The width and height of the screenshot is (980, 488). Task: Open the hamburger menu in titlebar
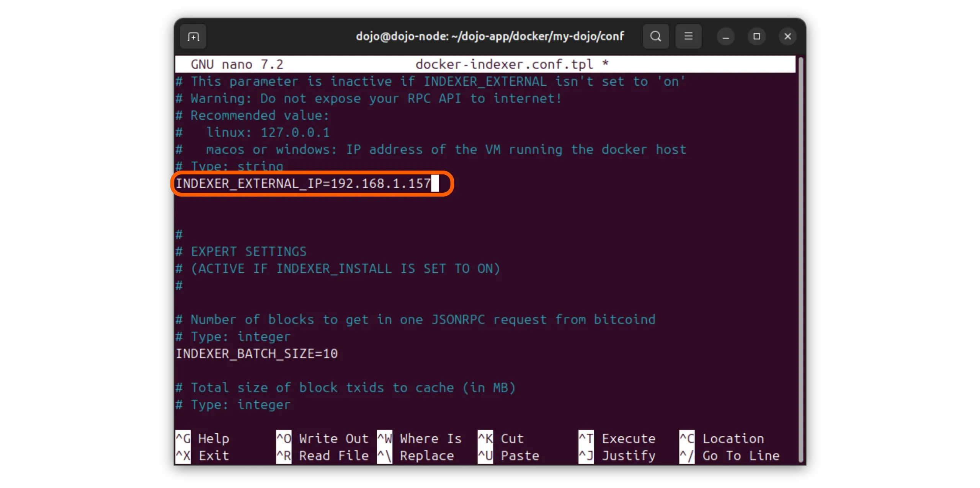click(688, 37)
